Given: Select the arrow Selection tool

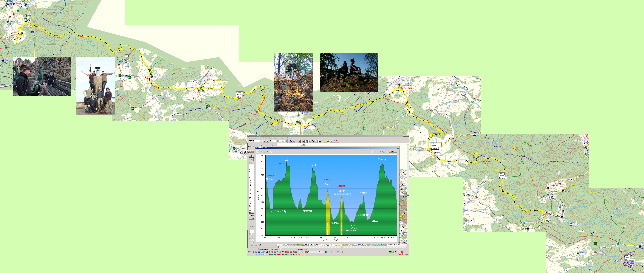Looking at the screenshot, I should tap(316, 141).
